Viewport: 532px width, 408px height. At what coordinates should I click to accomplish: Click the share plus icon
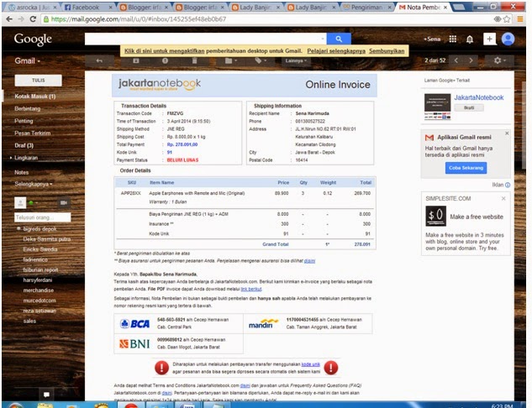[489, 39]
